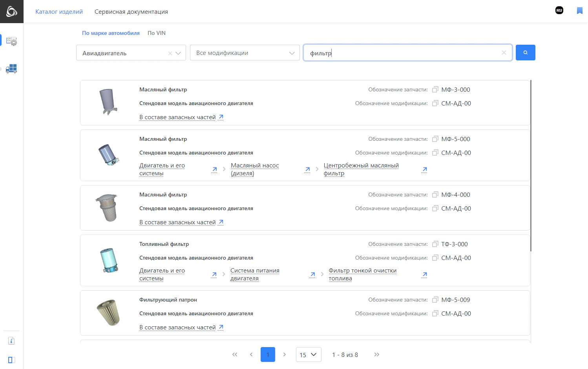Screen dimensions: 588x369
Task: Click the Фильтрующий патрон thumbnail image
Action: click(x=108, y=313)
